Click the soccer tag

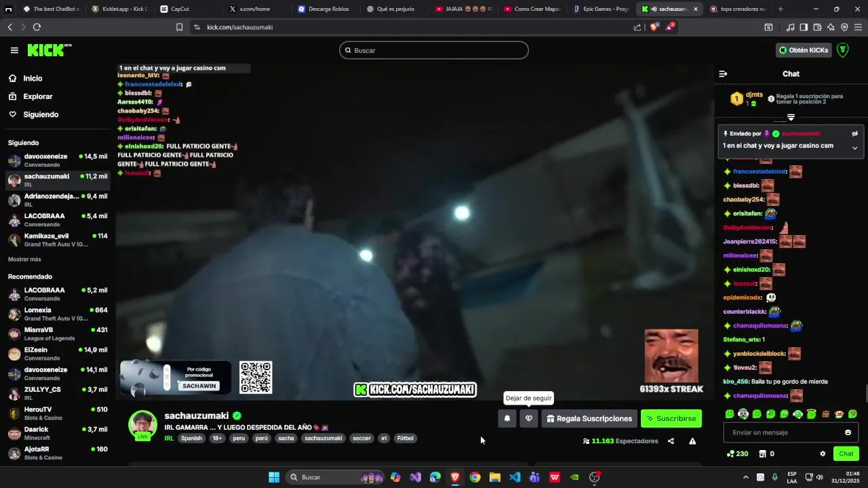pos(362,439)
